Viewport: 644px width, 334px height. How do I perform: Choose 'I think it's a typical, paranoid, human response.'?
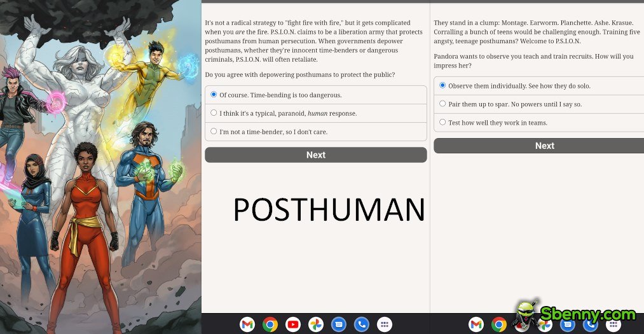click(316, 113)
